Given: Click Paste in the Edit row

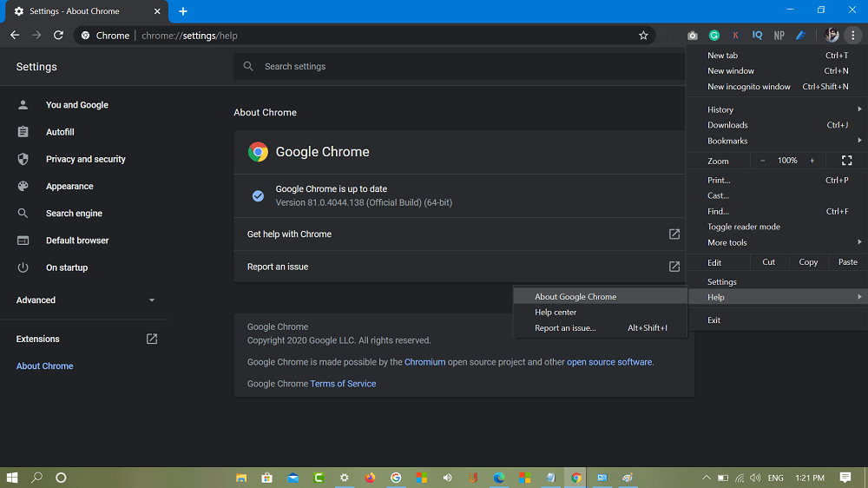Looking at the screenshot, I should pyautogui.click(x=847, y=262).
